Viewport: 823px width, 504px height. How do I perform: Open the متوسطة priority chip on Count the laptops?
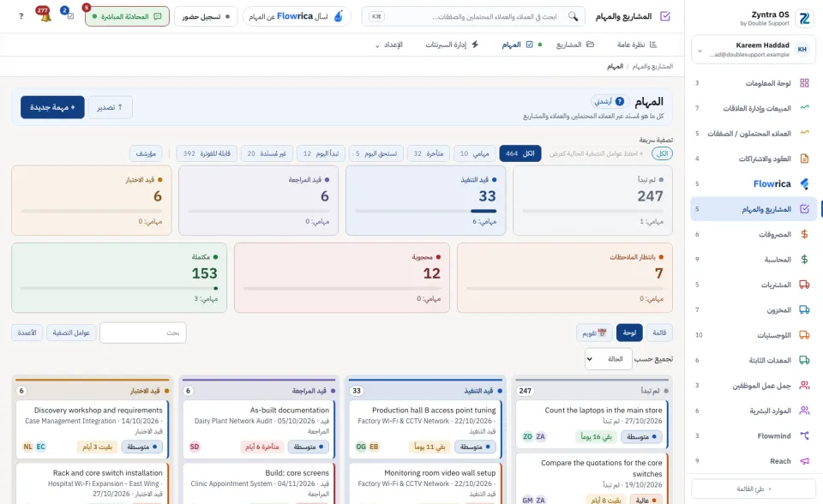click(x=641, y=437)
